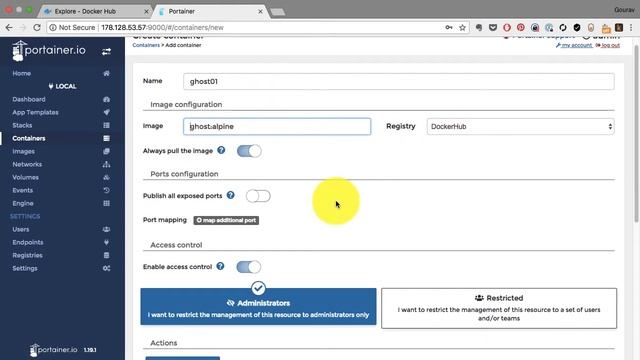Click the App Templates rocket icon

coord(106,112)
